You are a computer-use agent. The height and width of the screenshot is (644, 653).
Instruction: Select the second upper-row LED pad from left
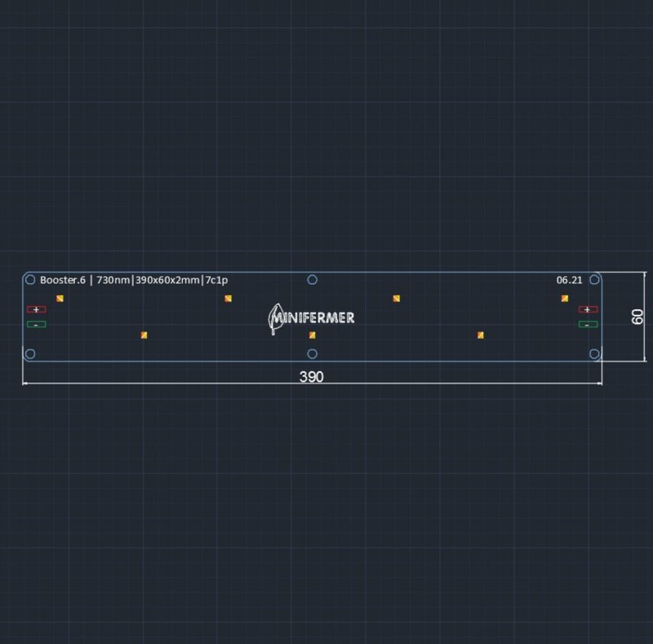(x=229, y=298)
